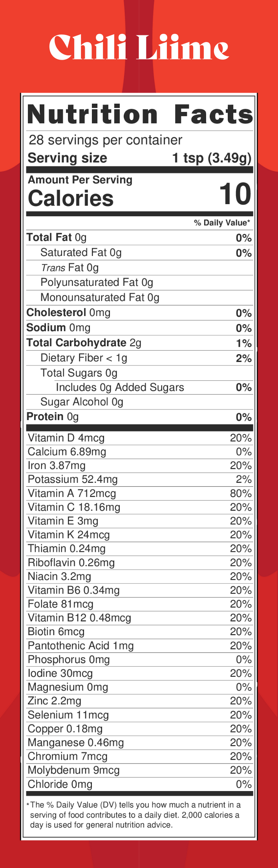Image resolution: width=278 pixels, height=868 pixels.
Task: Select the 28 servings per container line
Action: 106,140
